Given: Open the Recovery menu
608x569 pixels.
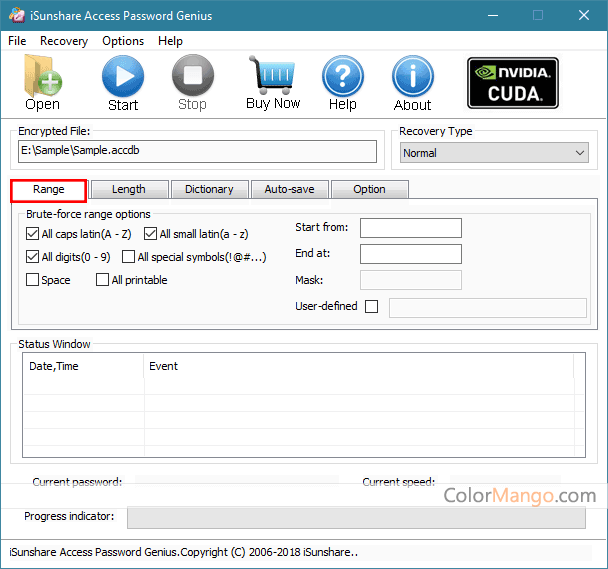Looking at the screenshot, I should click(x=64, y=41).
